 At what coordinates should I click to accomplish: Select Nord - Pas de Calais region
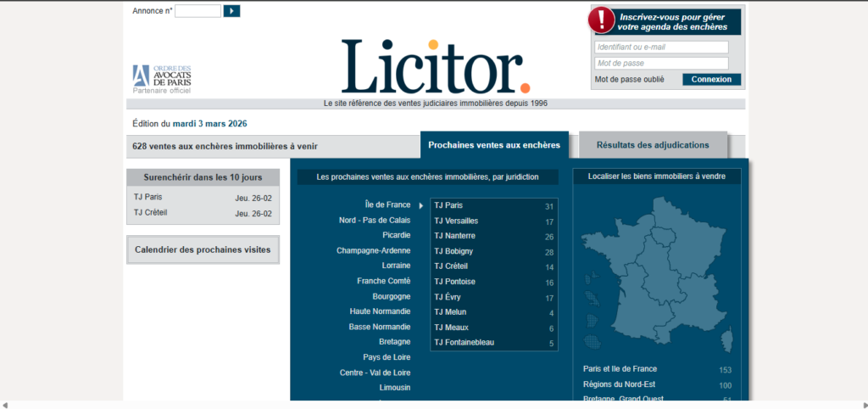[375, 220]
